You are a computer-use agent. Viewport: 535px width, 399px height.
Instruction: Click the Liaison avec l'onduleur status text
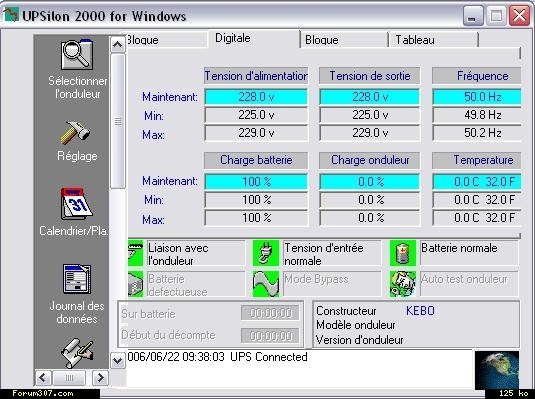[178, 254]
